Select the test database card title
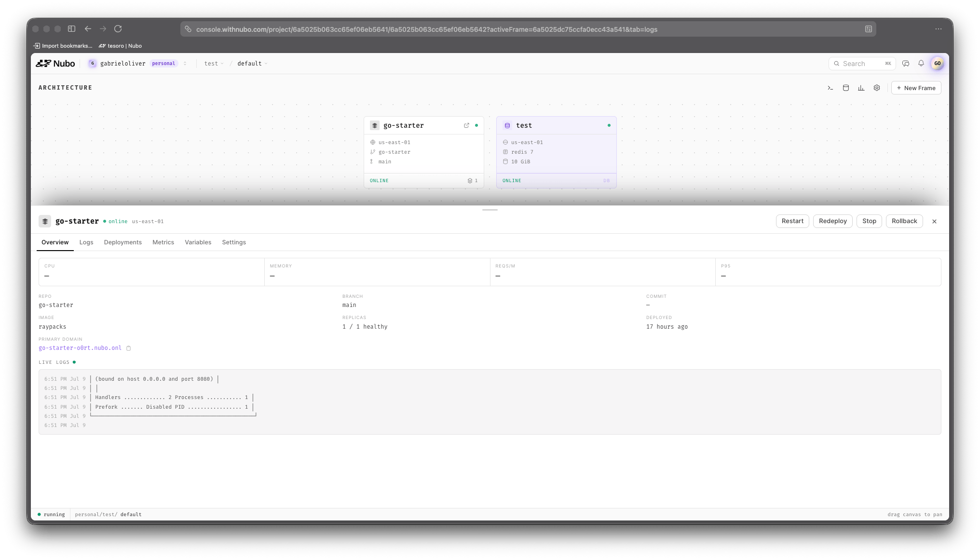The height and width of the screenshot is (560, 980). [524, 125]
